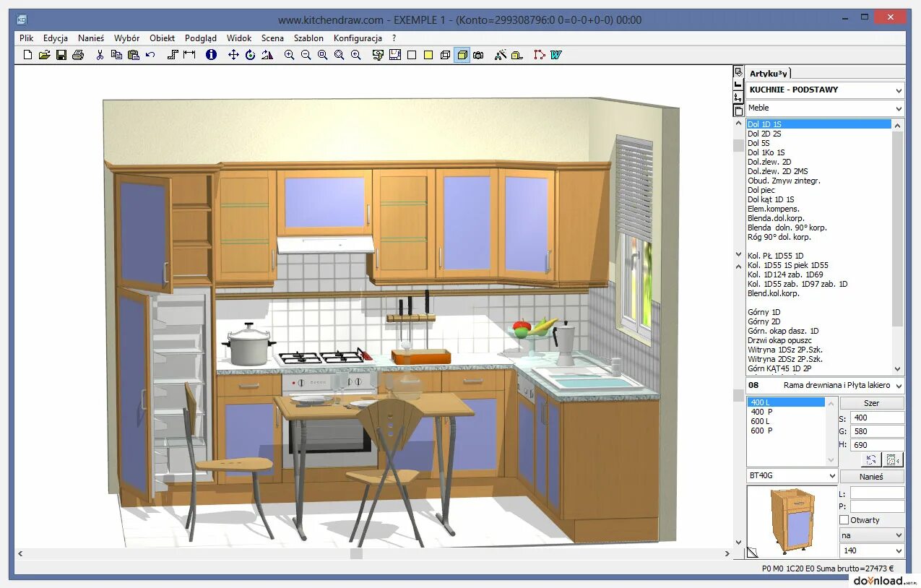Activate the move tool with four arrows
921x588 pixels.
(233, 55)
